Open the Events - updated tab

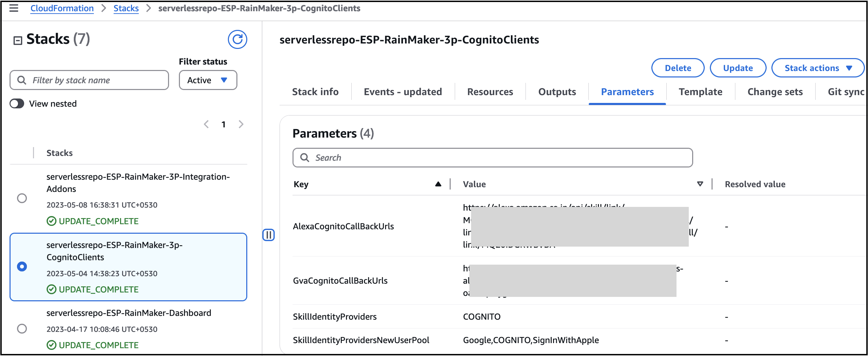[x=403, y=92]
